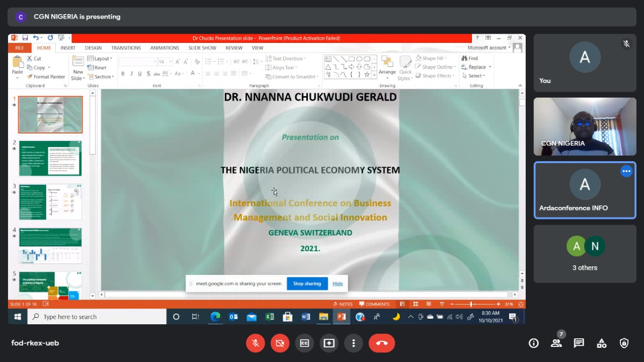Image resolution: width=644 pixels, height=362 pixels.
Task: Activate Format Painter
Action: [x=46, y=77]
